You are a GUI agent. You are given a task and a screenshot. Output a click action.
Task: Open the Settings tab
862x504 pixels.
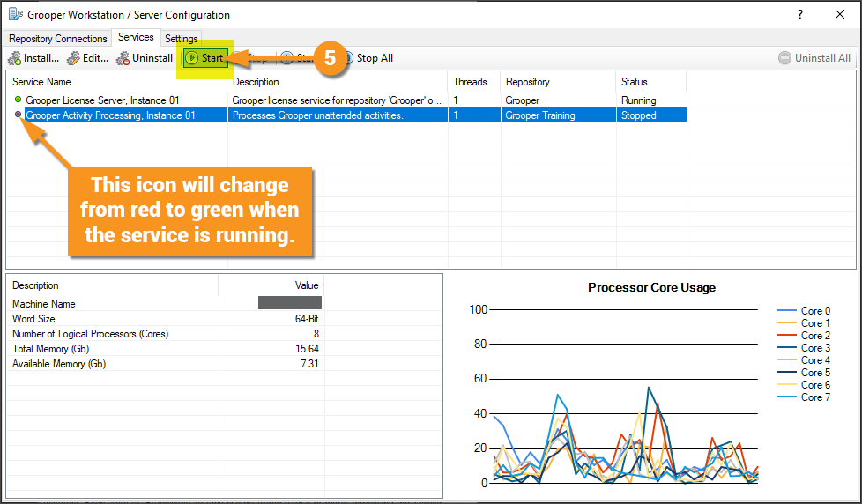click(182, 39)
